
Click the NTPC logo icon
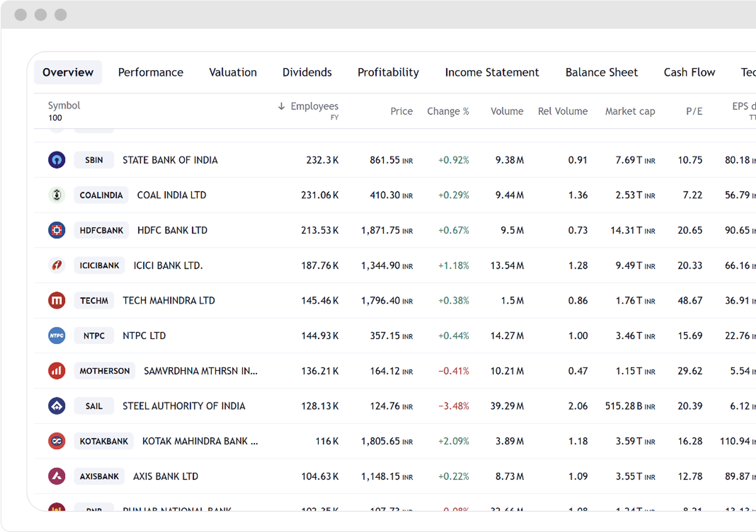[57, 335]
